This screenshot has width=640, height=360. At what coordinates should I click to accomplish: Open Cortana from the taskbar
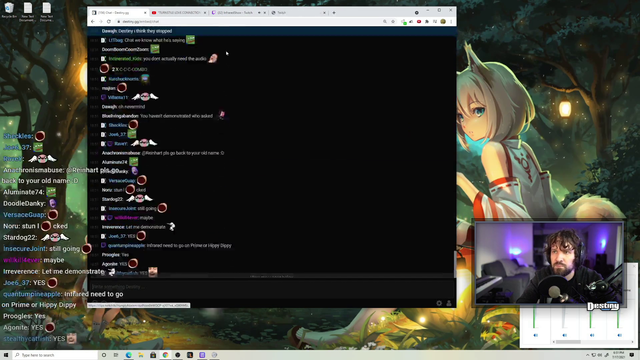pyautogui.click(x=104, y=355)
